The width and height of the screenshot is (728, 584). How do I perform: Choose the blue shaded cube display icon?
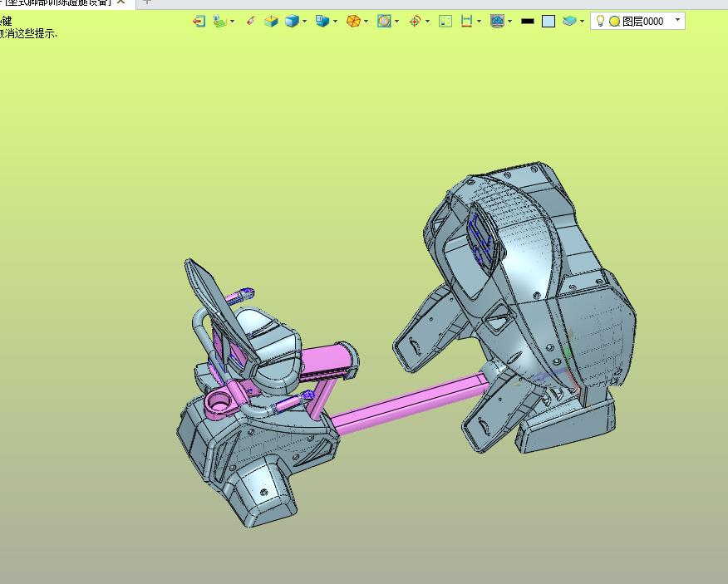[x=292, y=21]
